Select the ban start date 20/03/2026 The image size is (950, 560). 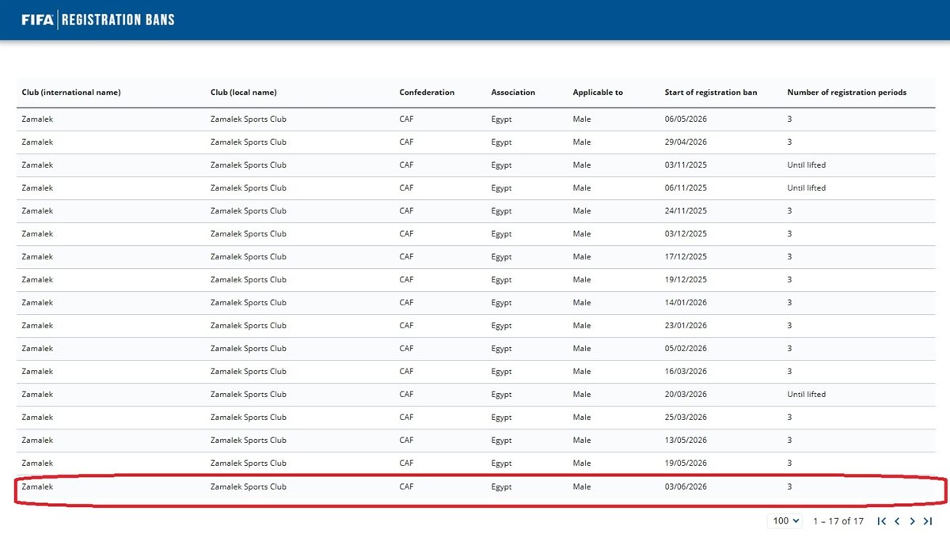(686, 395)
